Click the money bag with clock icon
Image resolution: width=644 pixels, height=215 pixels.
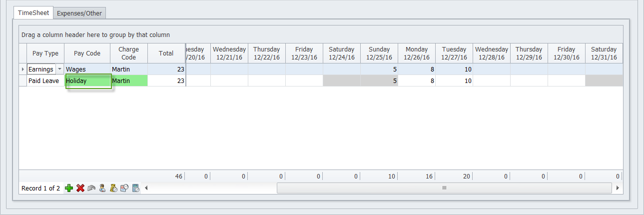[x=113, y=188]
